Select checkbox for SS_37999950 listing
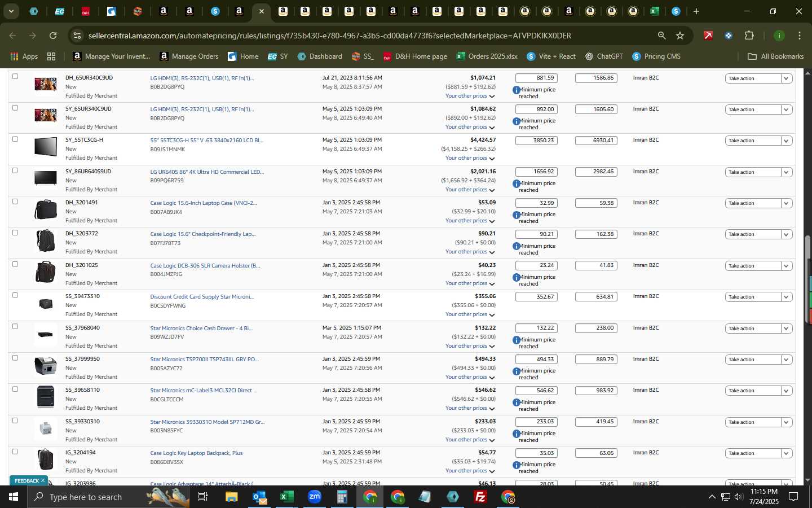Viewport: 812px width, 508px height. [x=15, y=358]
